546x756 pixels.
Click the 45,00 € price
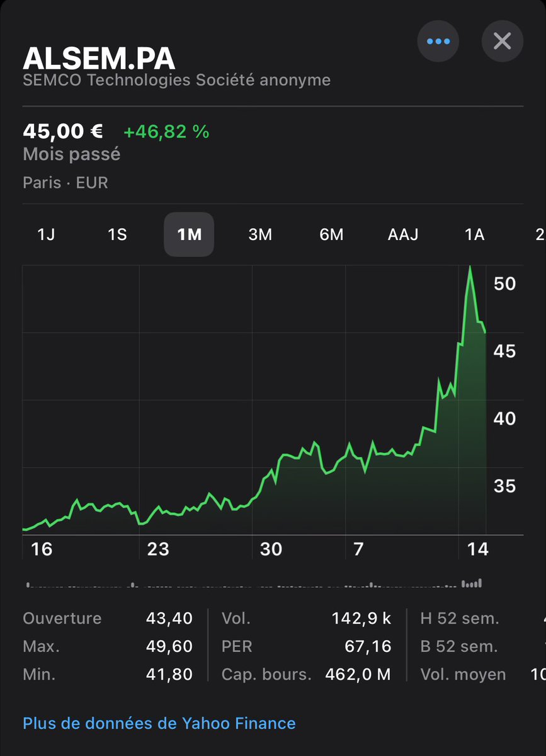point(63,131)
